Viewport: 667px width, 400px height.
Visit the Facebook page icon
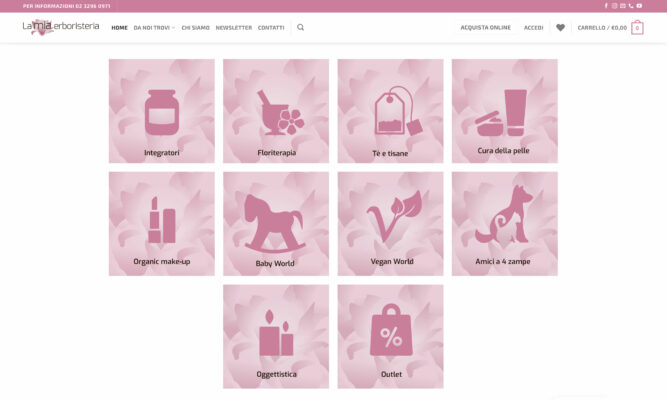pyautogui.click(x=606, y=6)
